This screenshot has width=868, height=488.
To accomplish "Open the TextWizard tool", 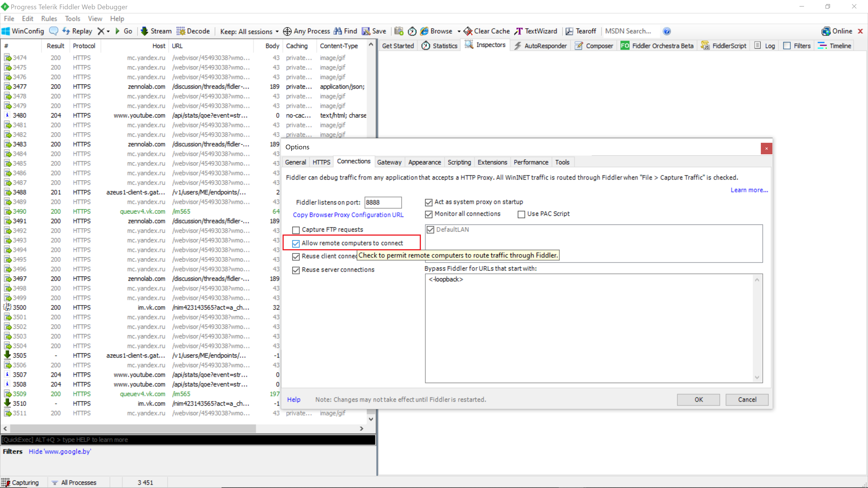I will click(x=536, y=31).
